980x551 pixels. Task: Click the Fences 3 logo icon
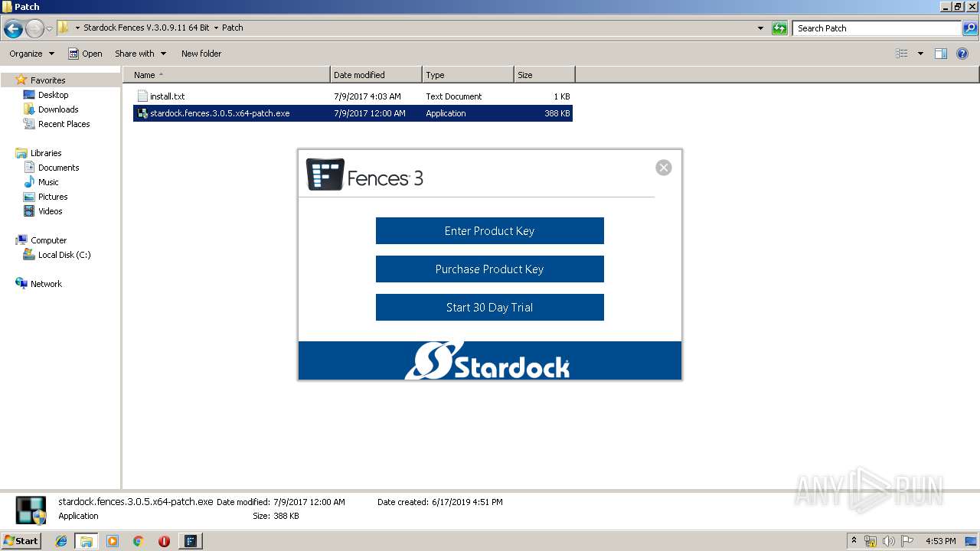click(325, 174)
